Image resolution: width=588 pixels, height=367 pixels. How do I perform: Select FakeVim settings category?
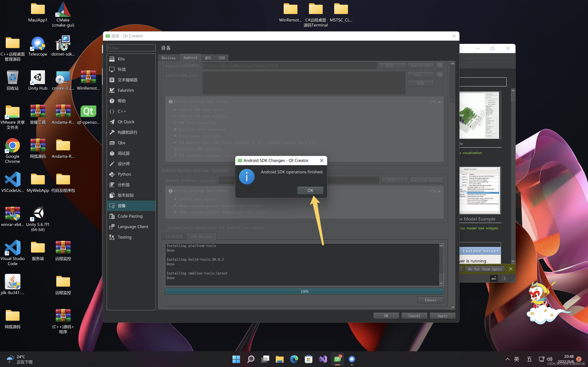pos(125,90)
